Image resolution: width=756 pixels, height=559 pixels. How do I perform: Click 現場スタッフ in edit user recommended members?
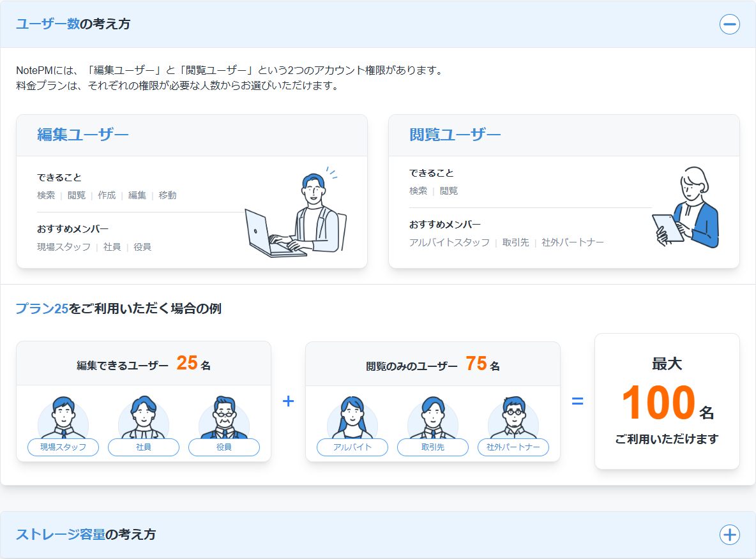pos(64,247)
